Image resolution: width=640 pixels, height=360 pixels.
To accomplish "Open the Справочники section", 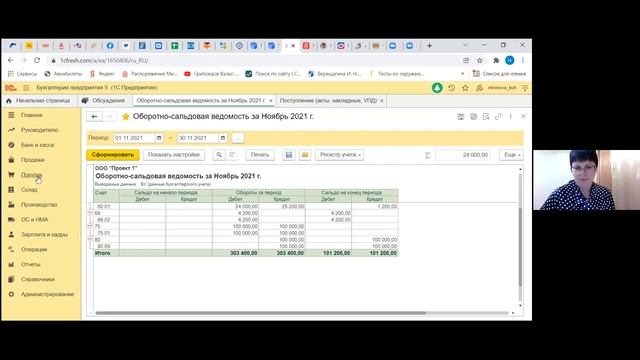I will (x=38, y=280).
